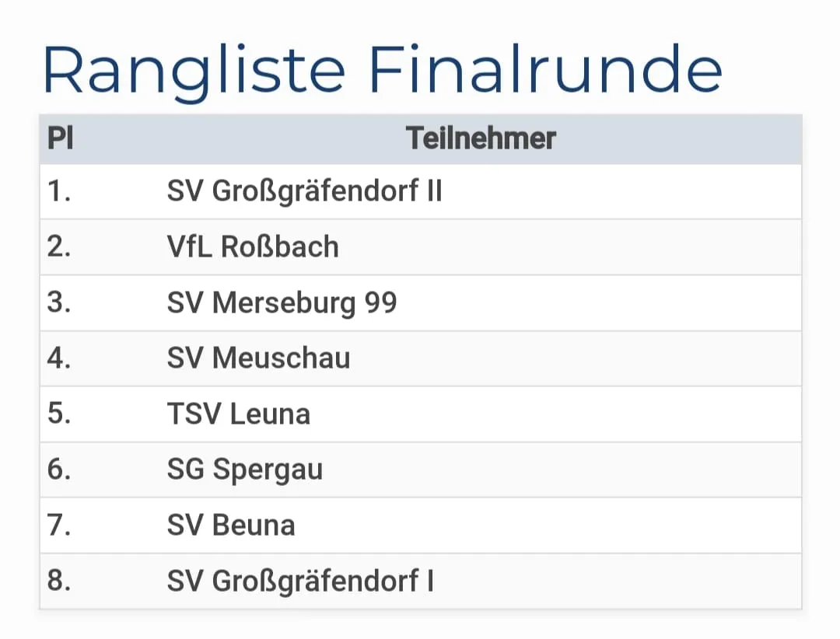The image size is (840, 639).
Task: Select the rank 5. cell
Action: pos(59,414)
